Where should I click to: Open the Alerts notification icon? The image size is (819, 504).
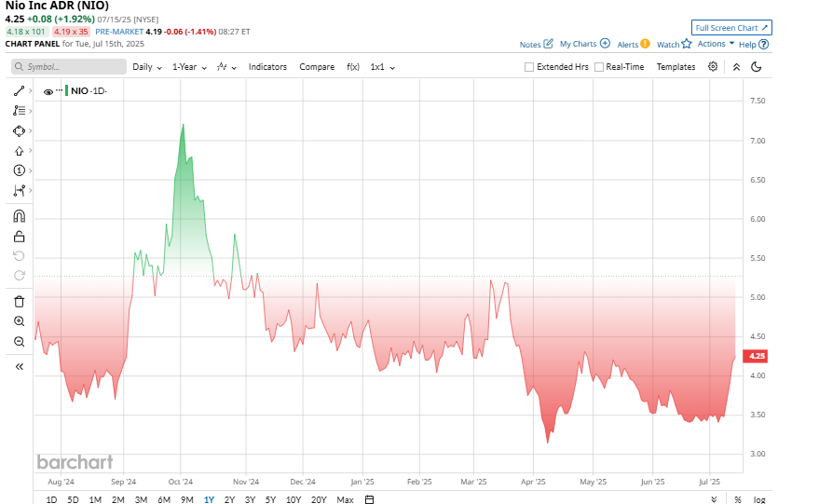(645, 44)
